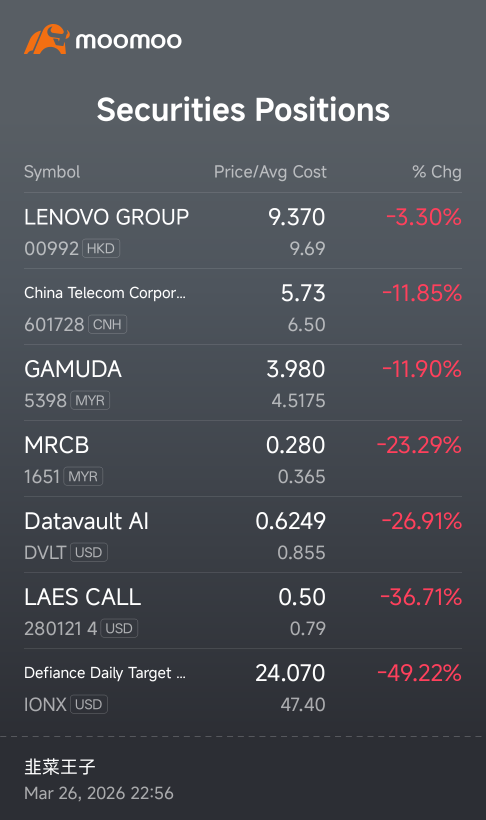Sort by the % Chg column header
This screenshot has width=486, height=820.
pyautogui.click(x=436, y=172)
